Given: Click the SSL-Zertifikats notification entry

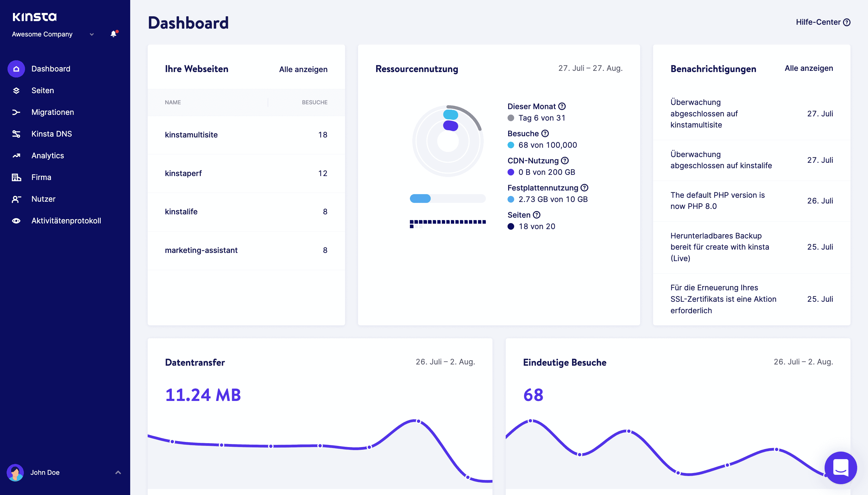Looking at the screenshot, I should click(x=724, y=299).
